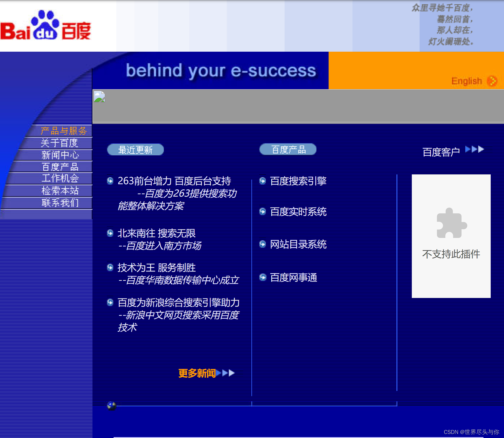Open news 北来南往 搜索无限
The image size is (504, 438).
157,233
